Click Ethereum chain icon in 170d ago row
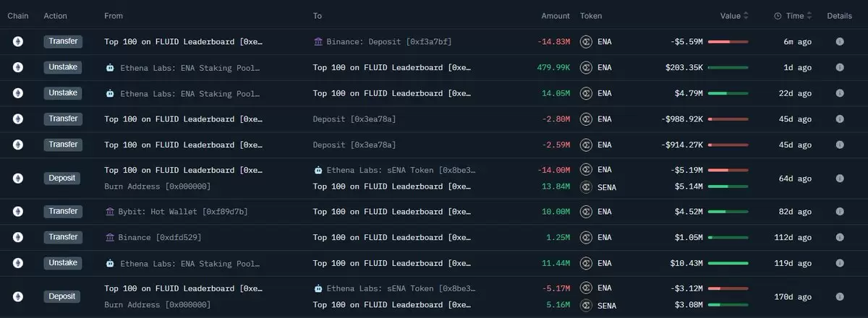This screenshot has height=318, width=868. (18, 296)
